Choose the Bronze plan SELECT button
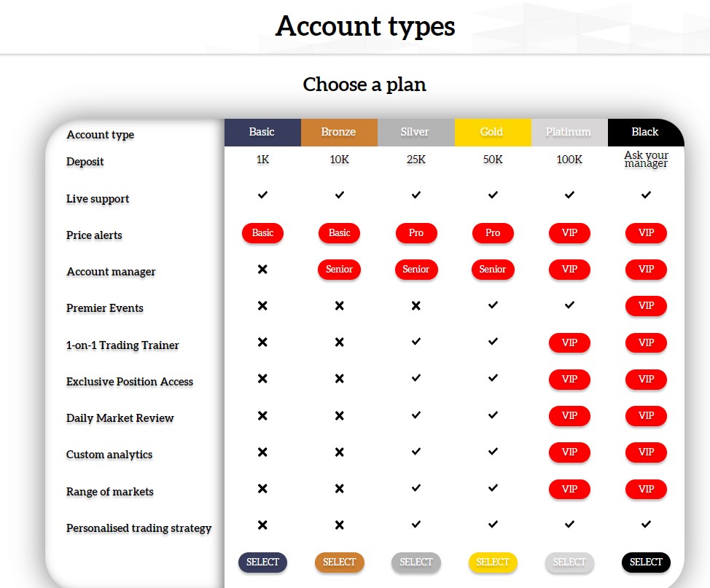The height and width of the screenshot is (588, 710). tap(339, 562)
